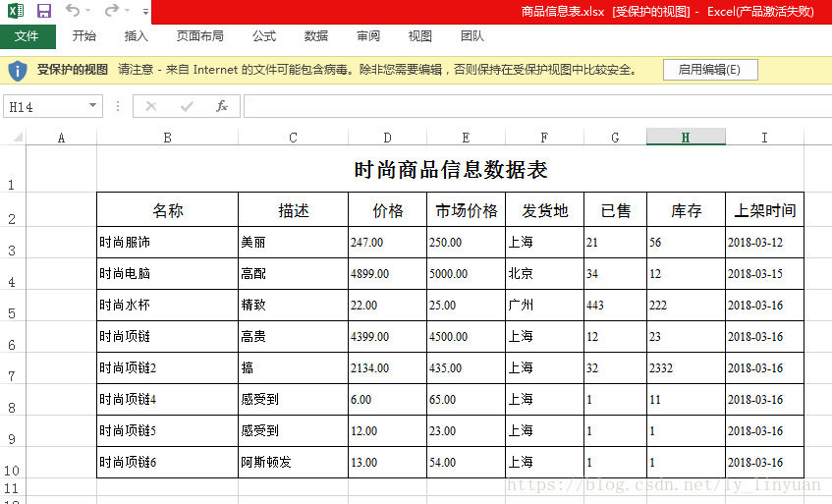Select column E header

466,138
